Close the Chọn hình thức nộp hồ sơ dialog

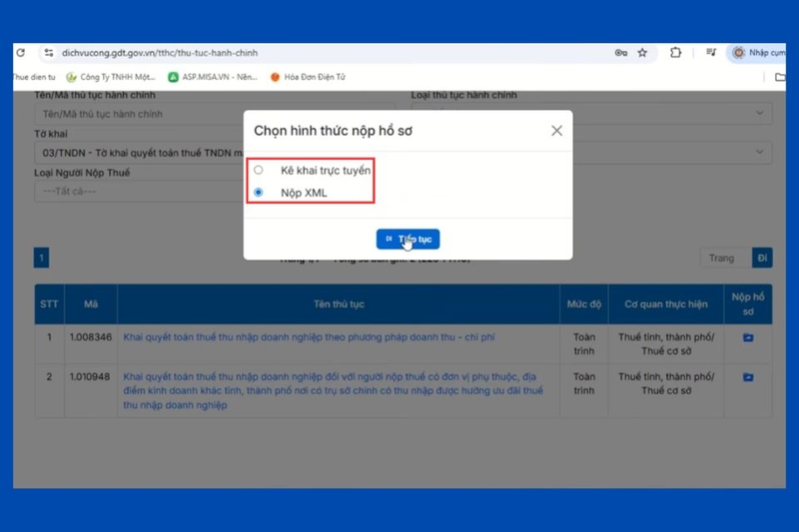pyautogui.click(x=556, y=131)
